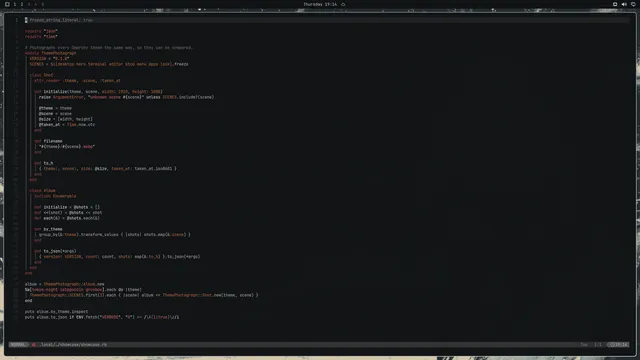Screen dimensions: 640x360
Task: Click the def initialize = @shots = [] line
Action: coord(67,207)
